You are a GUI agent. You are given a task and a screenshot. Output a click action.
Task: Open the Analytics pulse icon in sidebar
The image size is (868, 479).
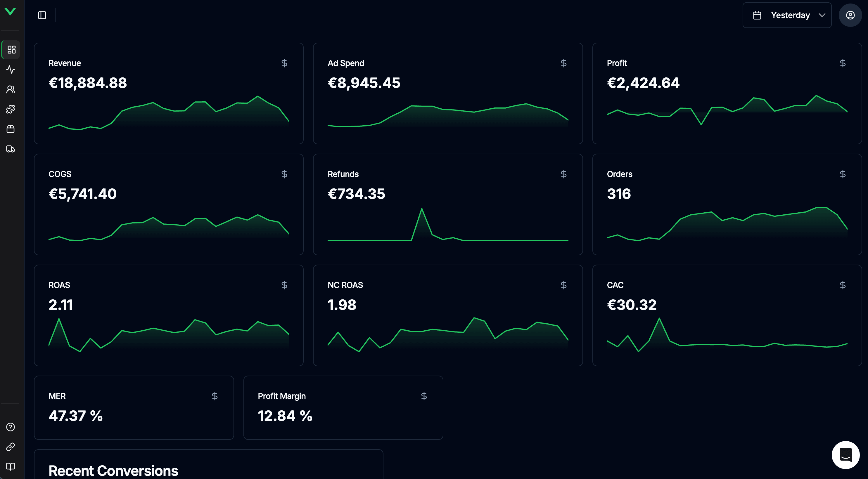coord(11,70)
